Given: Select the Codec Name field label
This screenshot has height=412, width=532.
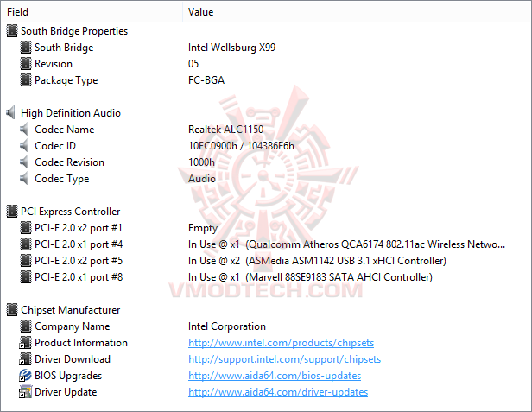Looking at the screenshot, I should coord(65,130).
